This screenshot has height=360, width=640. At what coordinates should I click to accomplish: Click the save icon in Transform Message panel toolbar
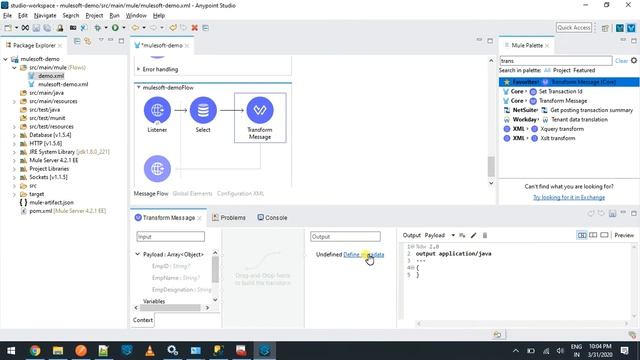[x=612, y=213]
